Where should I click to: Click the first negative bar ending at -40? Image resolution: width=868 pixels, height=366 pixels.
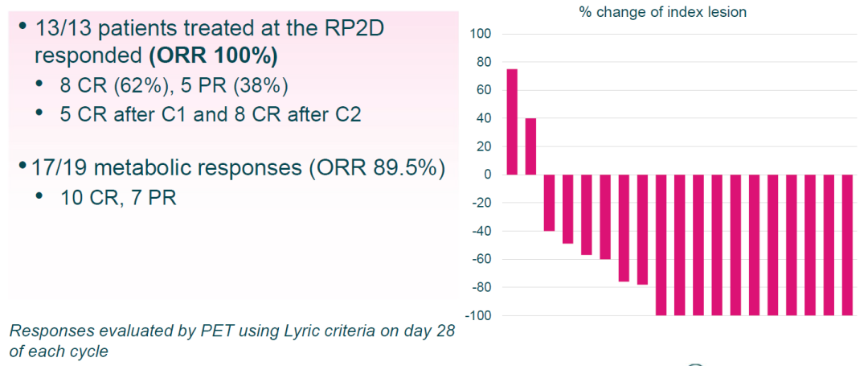(550, 203)
